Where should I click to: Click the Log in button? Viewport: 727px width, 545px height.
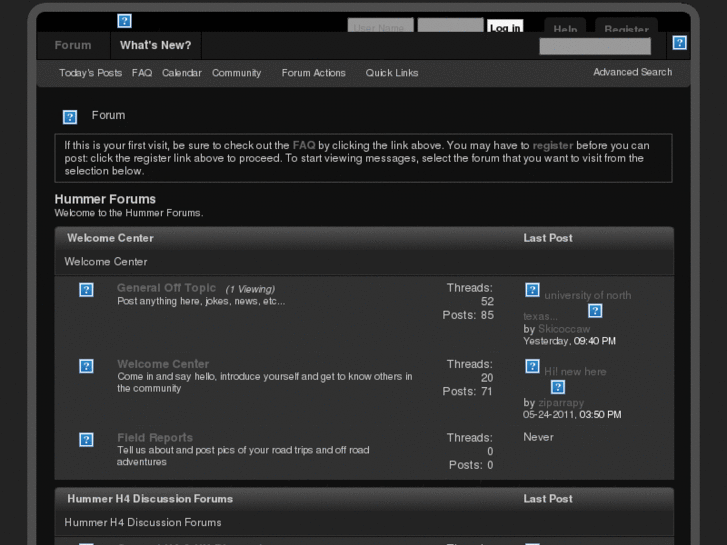505,26
